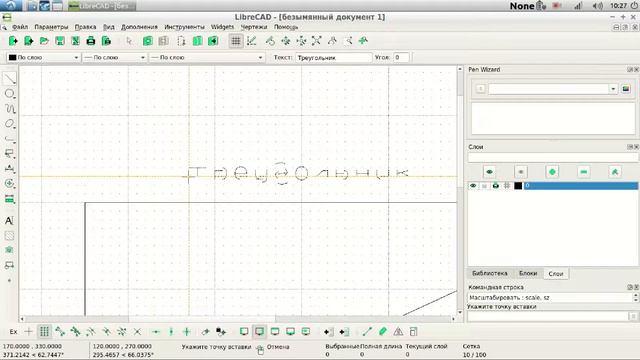Click the network signal icon in system tray
640x360 pixels.
click(x=578, y=6)
